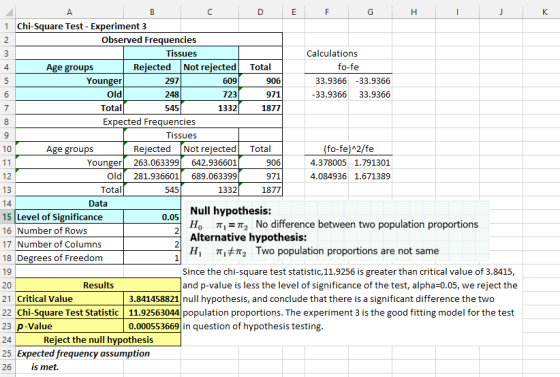Screen dimensions: 560x377
Task: Click the 'Expected Frequencies' header cell
Action: (149, 122)
